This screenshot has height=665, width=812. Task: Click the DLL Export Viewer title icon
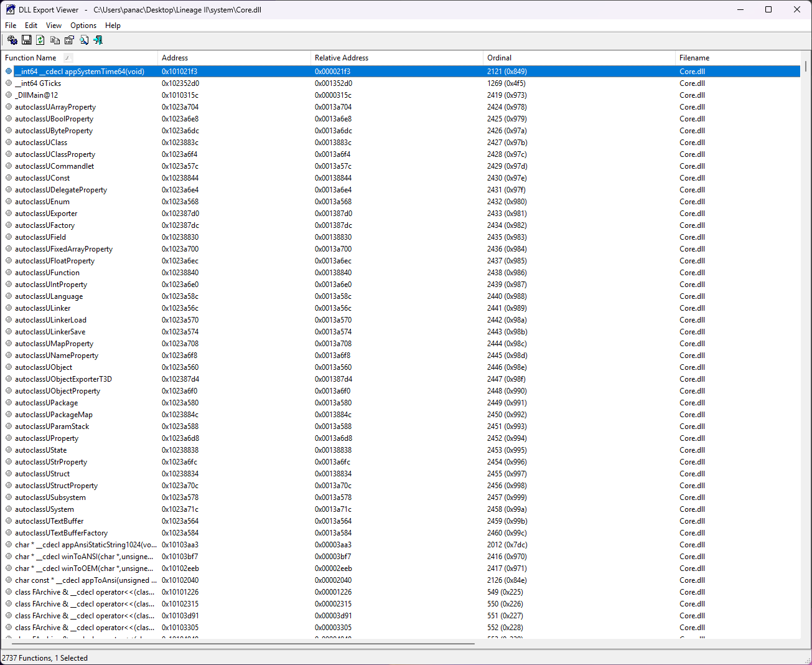coord(10,9)
